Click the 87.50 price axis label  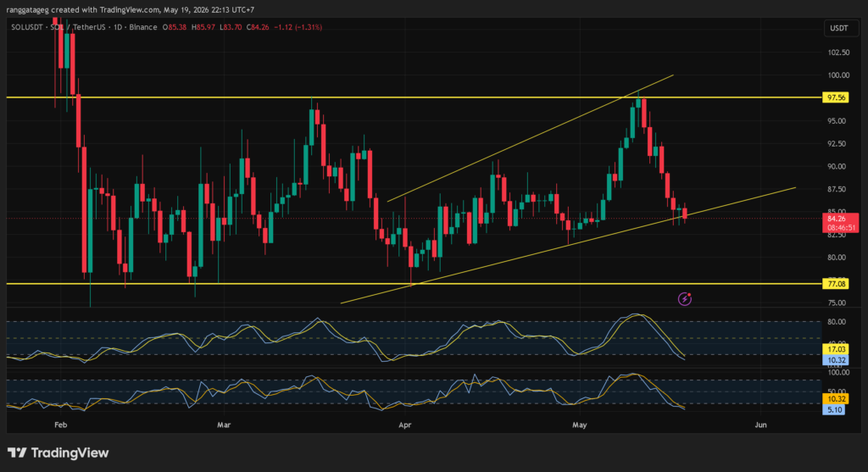click(x=838, y=189)
